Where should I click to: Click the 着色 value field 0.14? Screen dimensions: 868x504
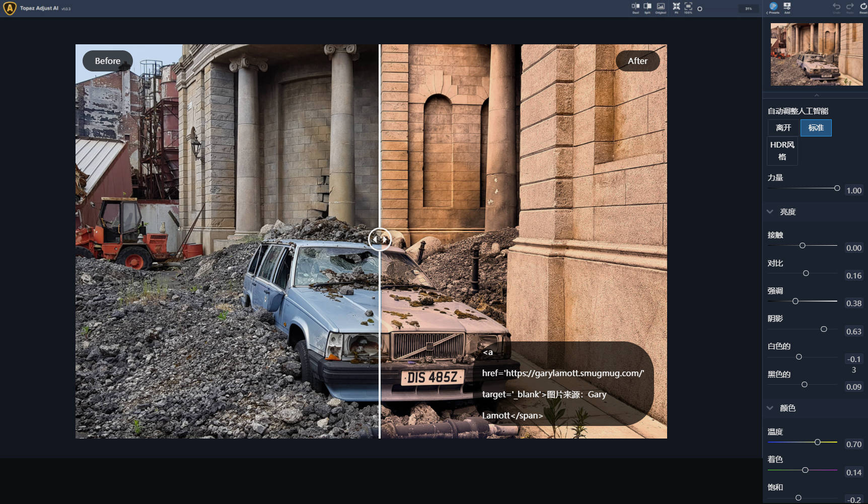coord(854,473)
